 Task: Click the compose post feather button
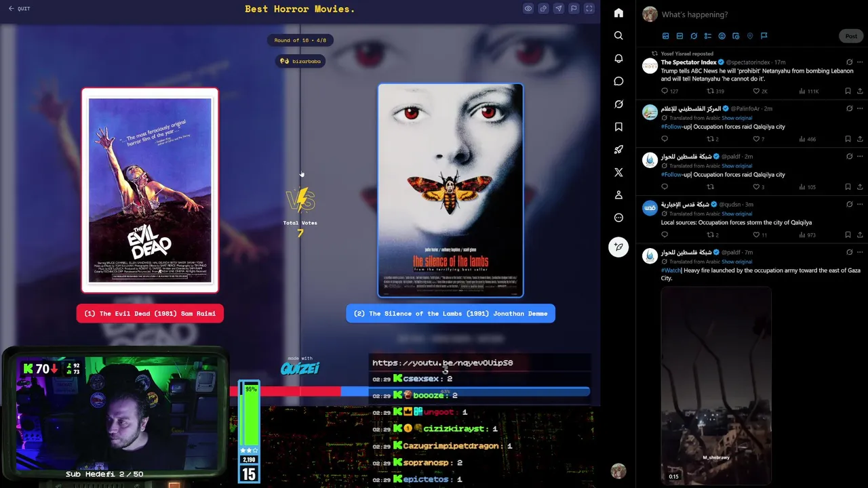point(618,247)
